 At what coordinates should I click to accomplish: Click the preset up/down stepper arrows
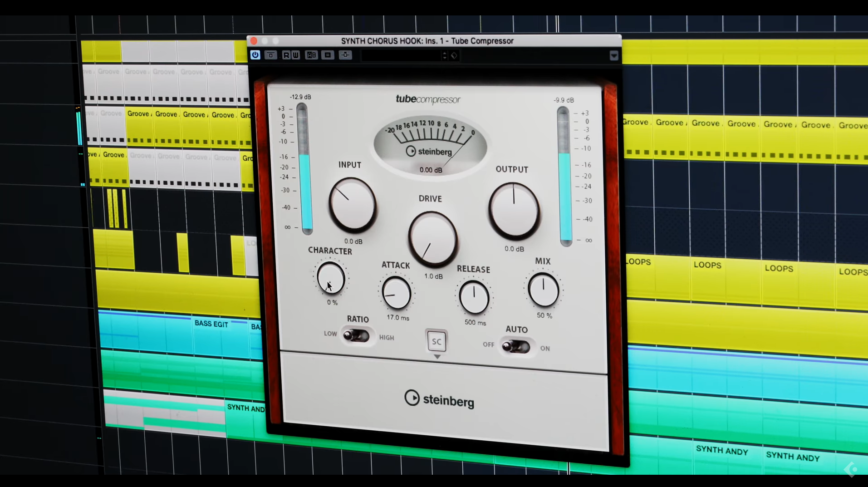pyautogui.click(x=444, y=55)
